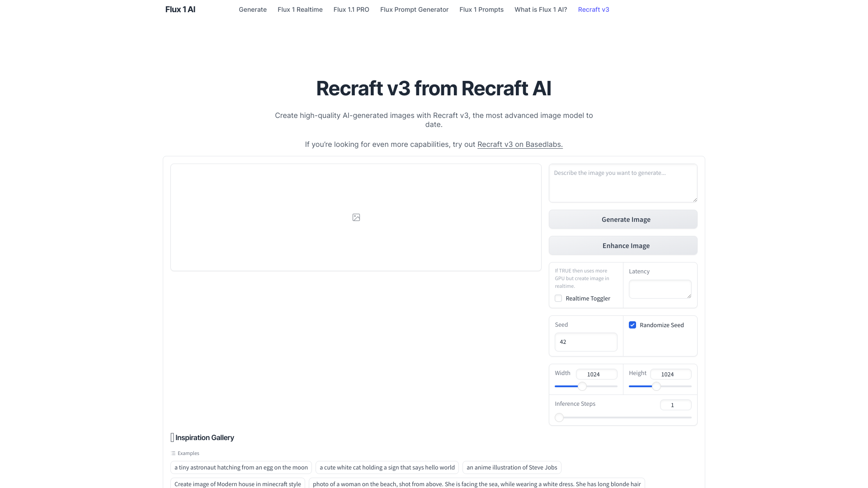Click the empty image preview area
Image resolution: width=868 pixels, height=488 pixels.
[356, 217]
